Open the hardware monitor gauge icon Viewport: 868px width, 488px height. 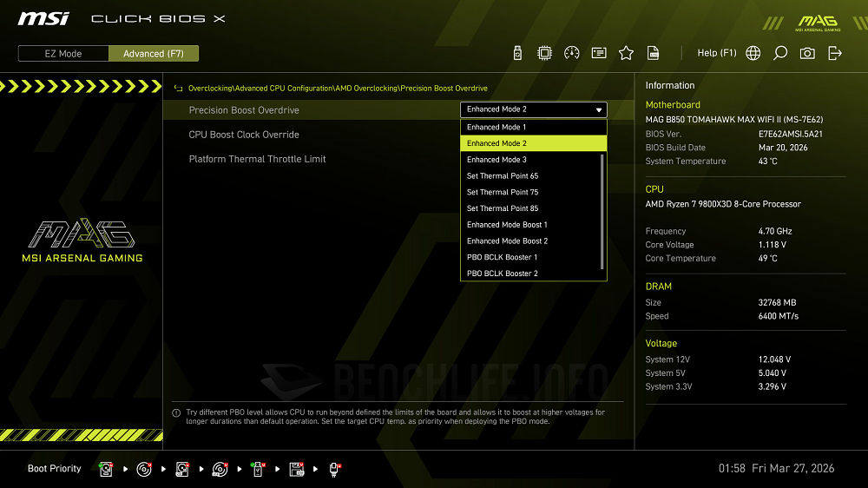[572, 53]
